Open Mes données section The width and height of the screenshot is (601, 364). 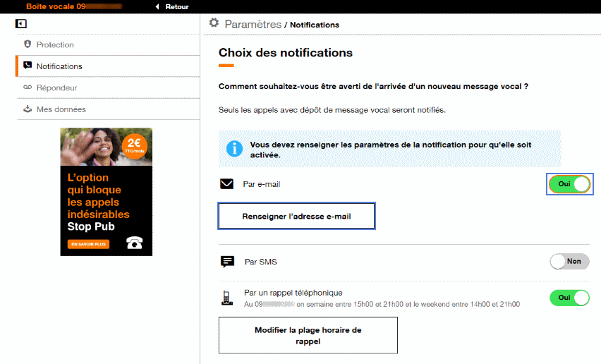[x=61, y=109]
